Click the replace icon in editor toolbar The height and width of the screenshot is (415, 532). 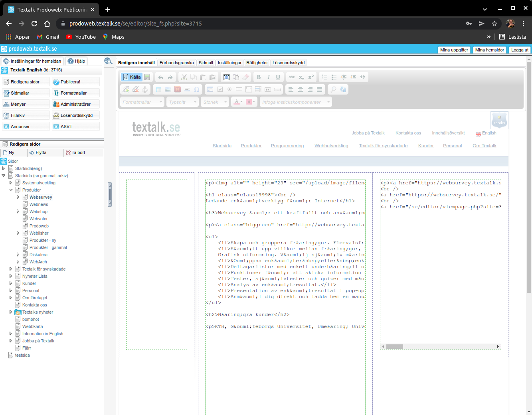(343, 89)
